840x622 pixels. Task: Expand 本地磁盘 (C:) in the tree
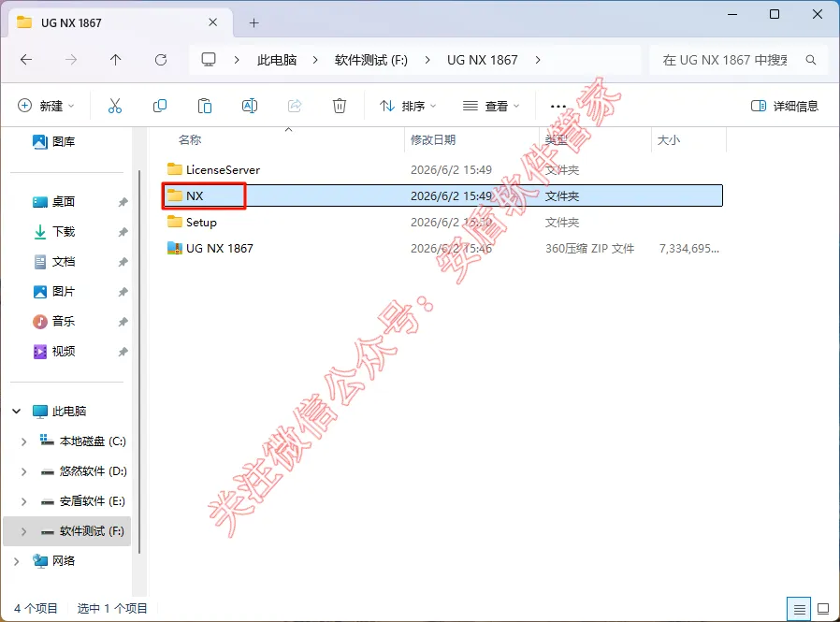click(23, 442)
